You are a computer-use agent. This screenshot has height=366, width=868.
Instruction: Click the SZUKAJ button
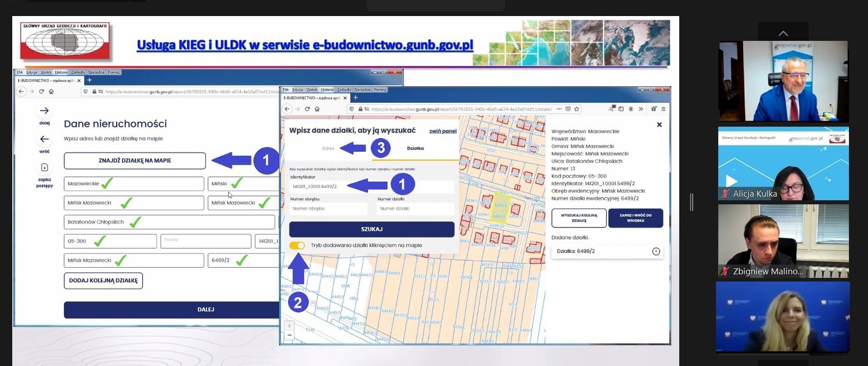click(372, 229)
